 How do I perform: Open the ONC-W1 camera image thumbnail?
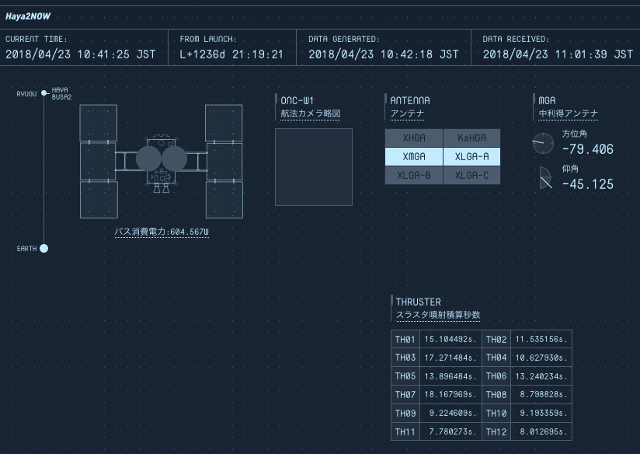(x=314, y=167)
